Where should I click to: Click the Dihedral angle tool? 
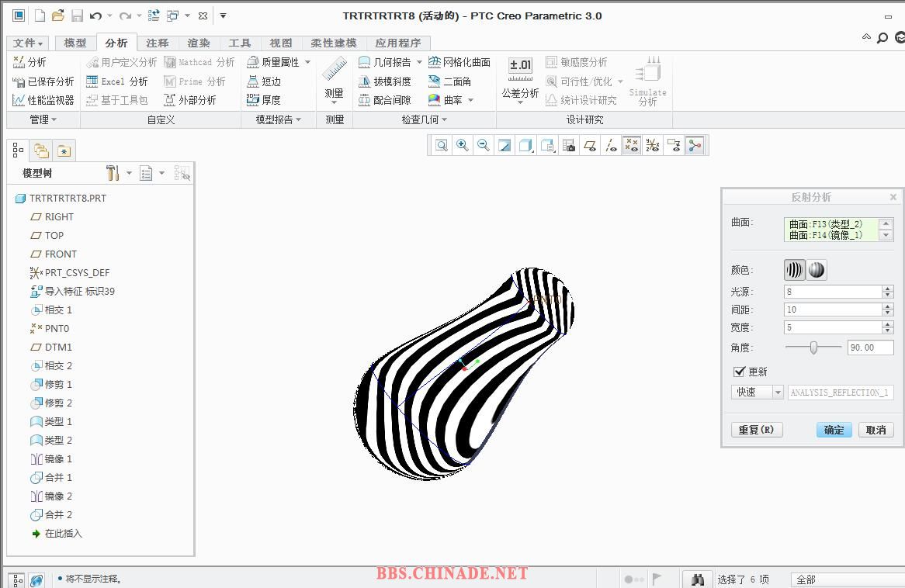(449, 81)
